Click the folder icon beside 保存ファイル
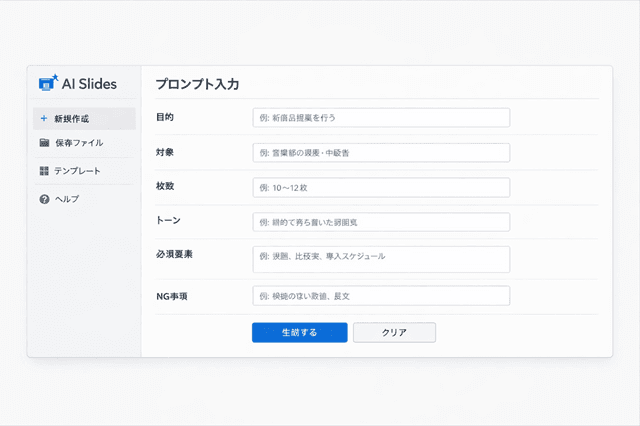Viewport: 640px width, 426px height. pyautogui.click(x=44, y=143)
